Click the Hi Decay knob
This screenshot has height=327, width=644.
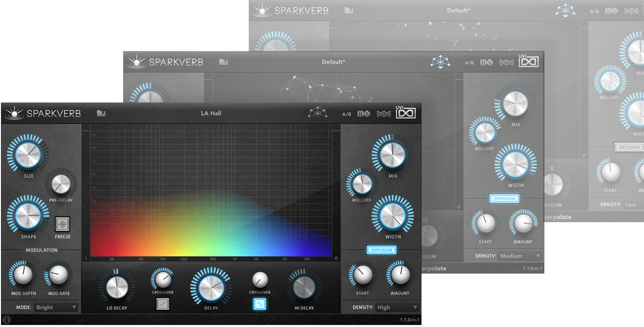pyautogui.click(x=304, y=287)
